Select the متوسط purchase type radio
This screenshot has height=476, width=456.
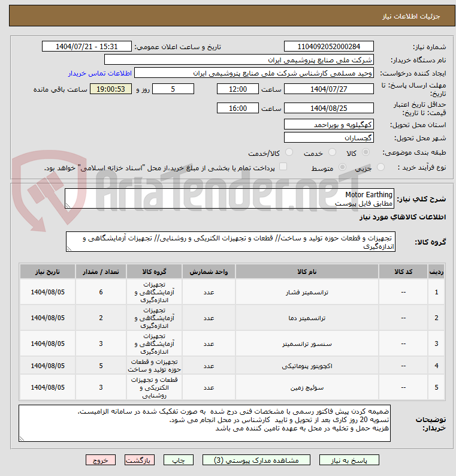(x=342, y=167)
